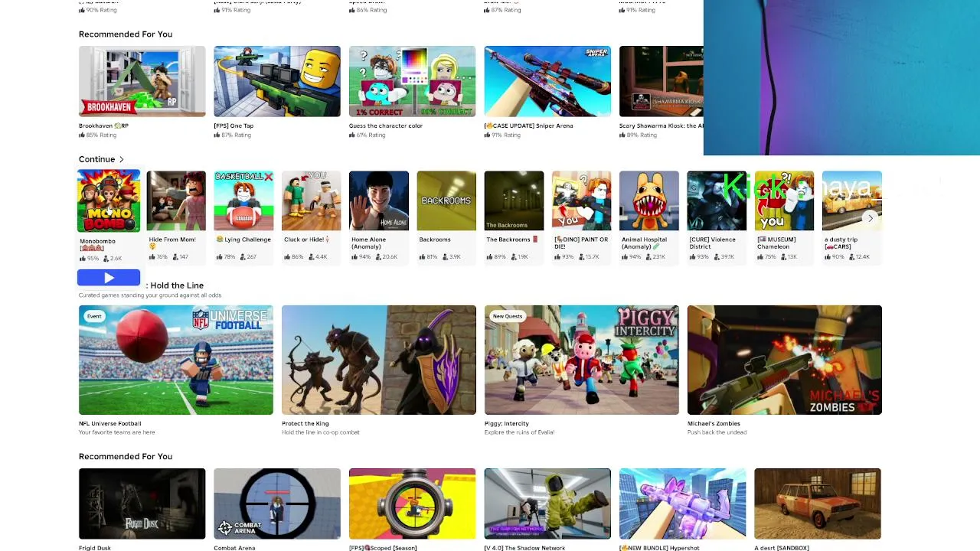Click the '[FPS] One Tap' title text
Viewport: 980px width, 551px height.
234,126
